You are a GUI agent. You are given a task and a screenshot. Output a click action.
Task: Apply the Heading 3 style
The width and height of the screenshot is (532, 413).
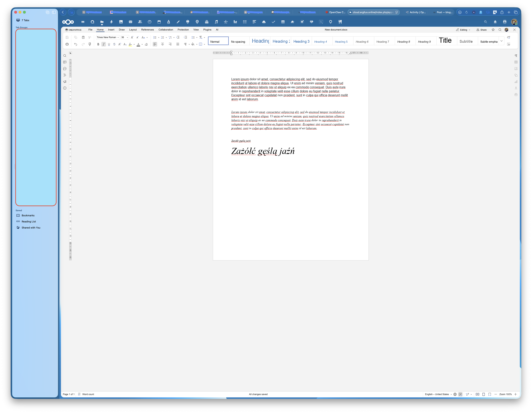(x=301, y=41)
